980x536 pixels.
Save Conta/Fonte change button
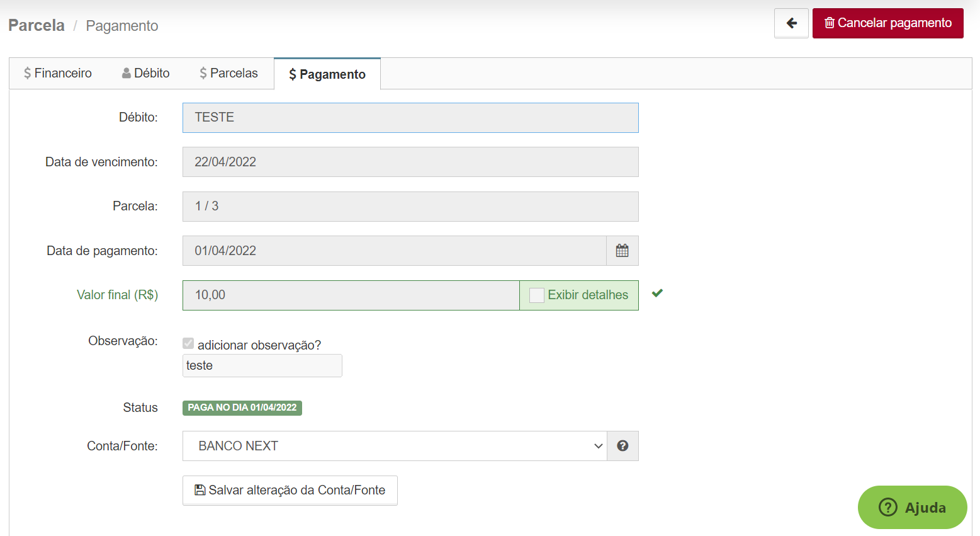pos(290,490)
